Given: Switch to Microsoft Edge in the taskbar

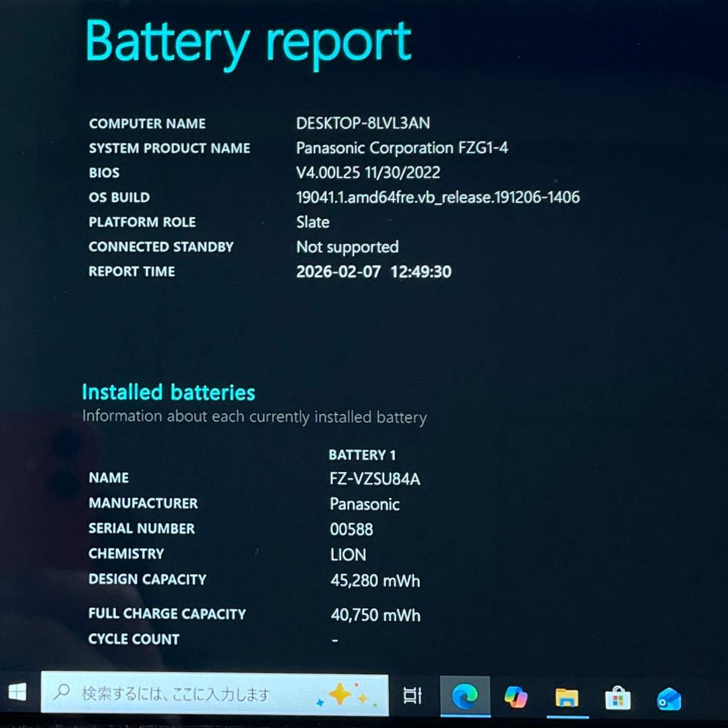Looking at the screenshot, I should (x=464, y=696).
